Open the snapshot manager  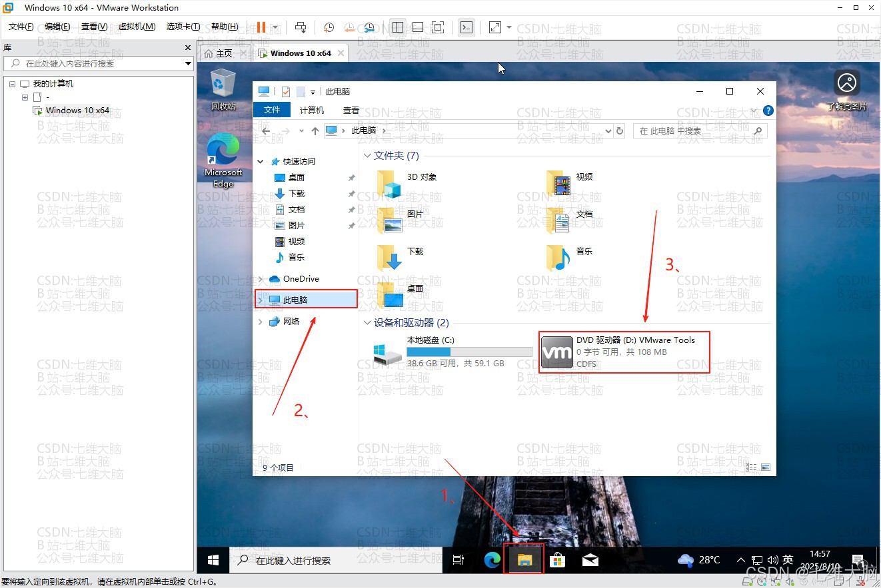click(x=369, y=27)
